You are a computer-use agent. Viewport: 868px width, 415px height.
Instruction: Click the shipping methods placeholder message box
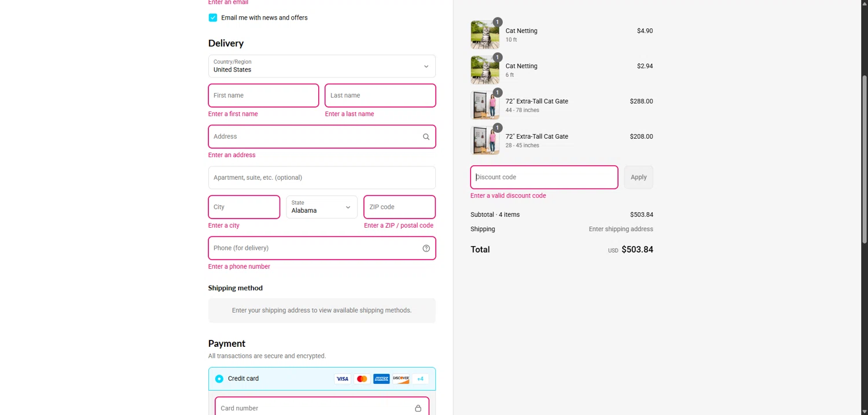pos(322,310)
